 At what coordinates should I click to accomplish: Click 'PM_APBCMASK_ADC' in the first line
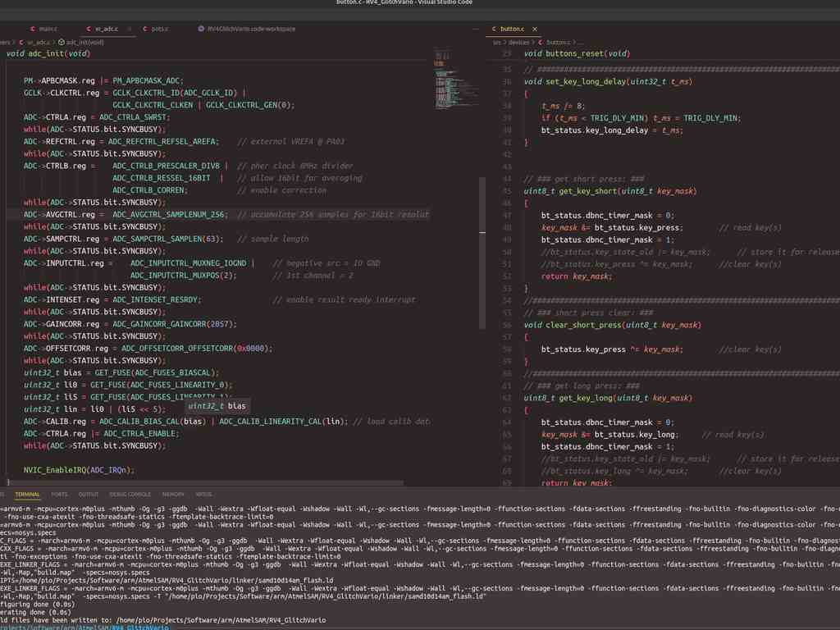146,80
